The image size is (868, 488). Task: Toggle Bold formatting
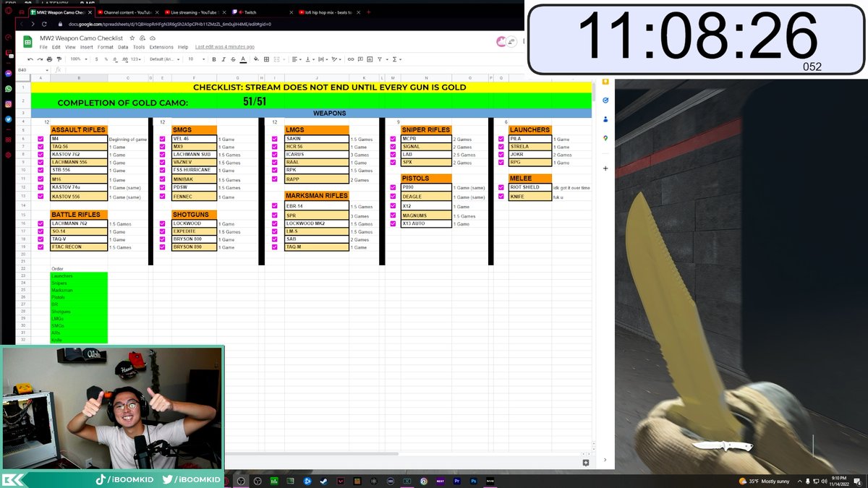pos(213,59)
